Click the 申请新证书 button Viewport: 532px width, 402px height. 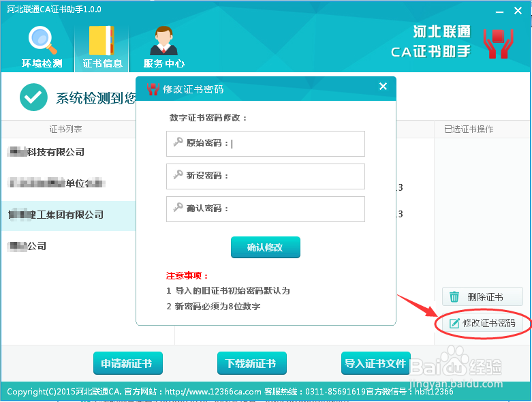click(128, 363)
